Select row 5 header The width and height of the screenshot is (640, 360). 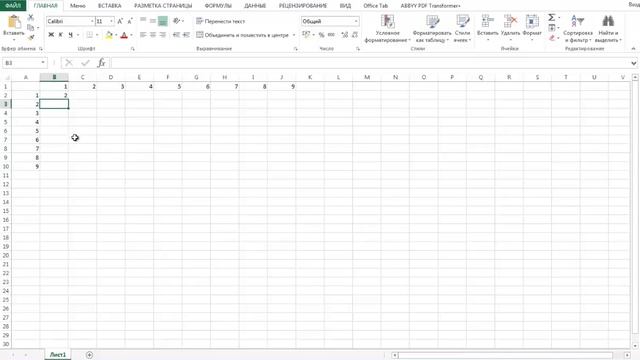pos(6,122)
